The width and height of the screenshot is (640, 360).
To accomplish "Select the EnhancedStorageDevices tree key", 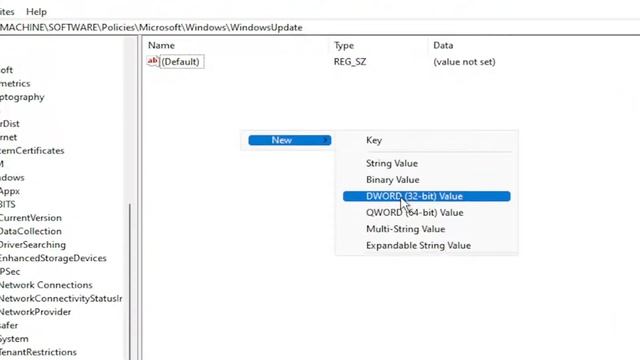I will click(53, 258).
